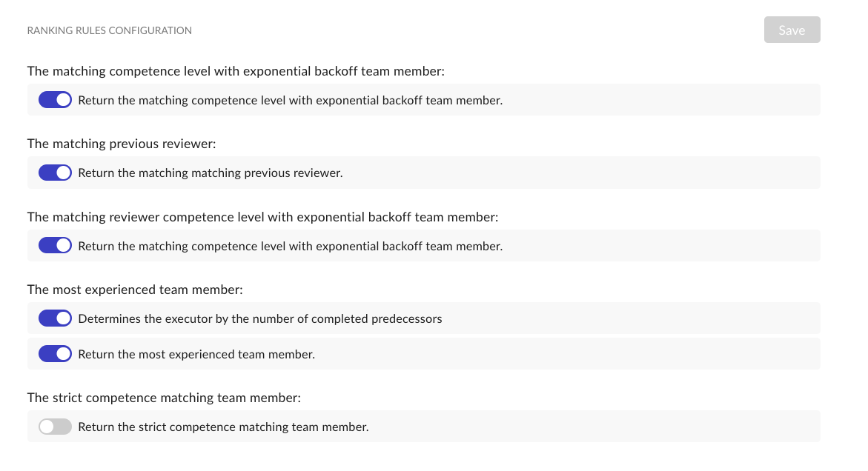This screenshot has height=471, width=868.
Task: Enable the strict competence matching toggle
Action: pyautogui.click(x=55, y=427)
